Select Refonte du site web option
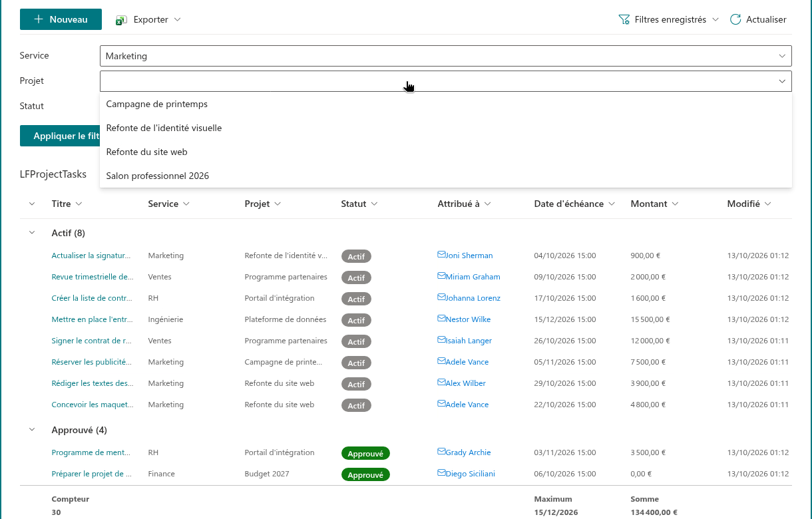812x519 pixels. [x=446, y=152]
